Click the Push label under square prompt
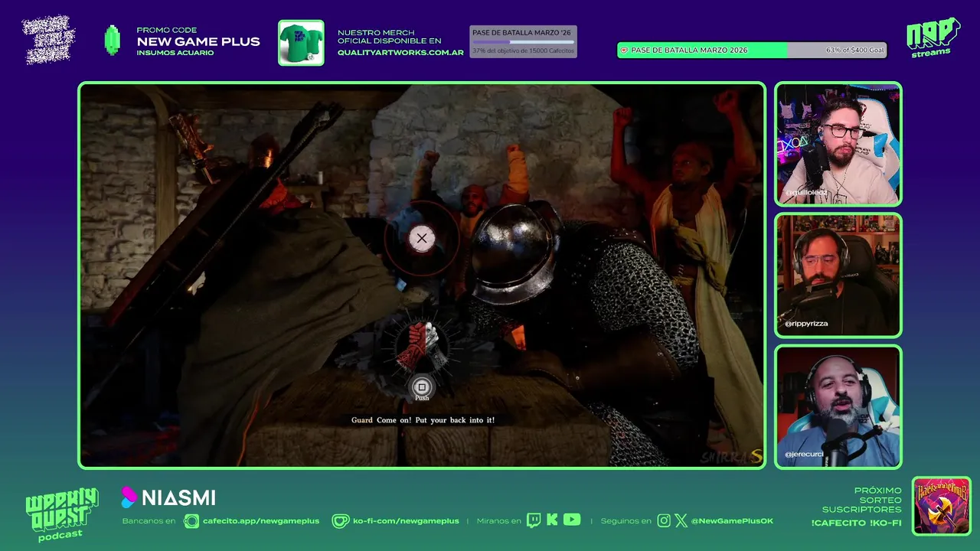This screenshot has width=980, height=551. (x=422, y=398)
